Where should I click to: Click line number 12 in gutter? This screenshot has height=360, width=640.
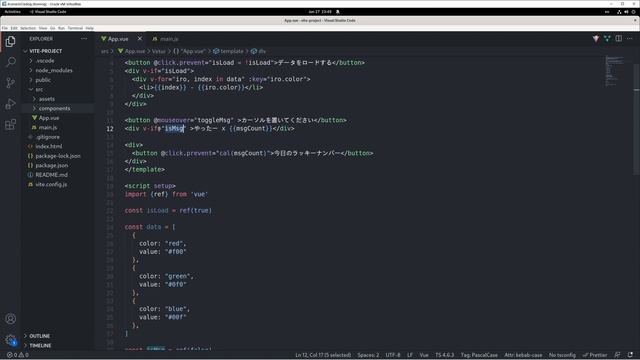click(110, 129)
